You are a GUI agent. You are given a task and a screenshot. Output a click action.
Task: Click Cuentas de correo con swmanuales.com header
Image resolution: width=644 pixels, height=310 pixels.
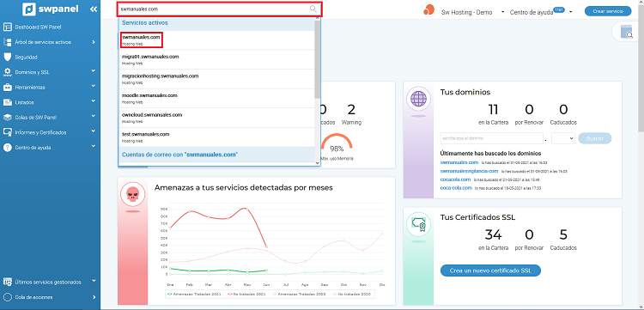tap(216, 155)
